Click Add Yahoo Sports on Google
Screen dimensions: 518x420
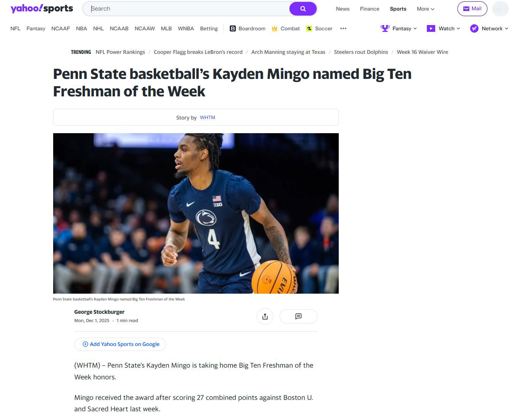(120, 344)
